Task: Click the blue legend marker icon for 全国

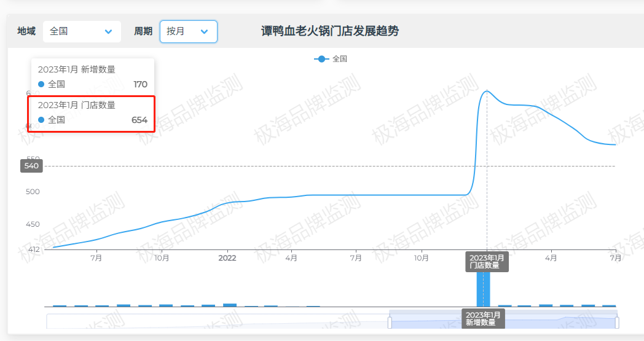Action: click(x=321, y=59)
